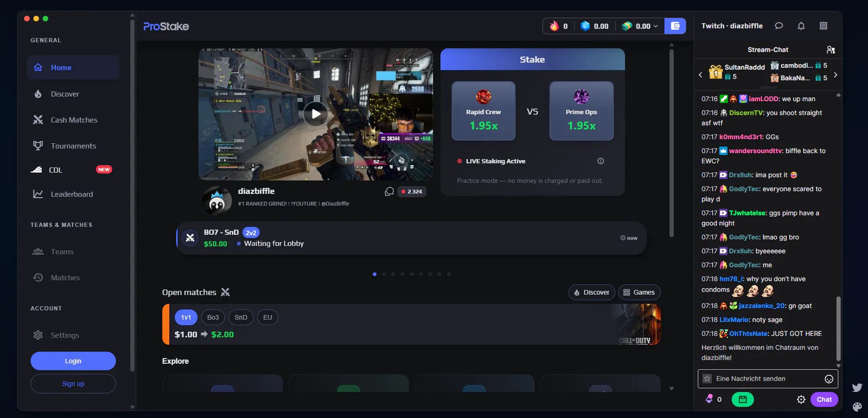This screenshot has height=418, width=868.
Task: Click the chat bubble icon beside viewer count
Action: tap(389, 192)
